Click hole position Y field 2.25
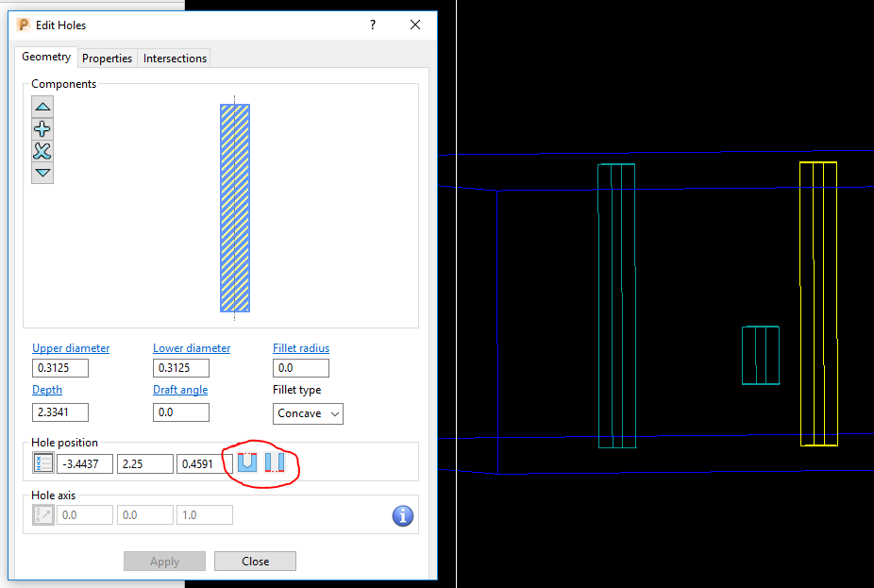The width and height of the screenshot is (874, 588). (x=145, y=463)
